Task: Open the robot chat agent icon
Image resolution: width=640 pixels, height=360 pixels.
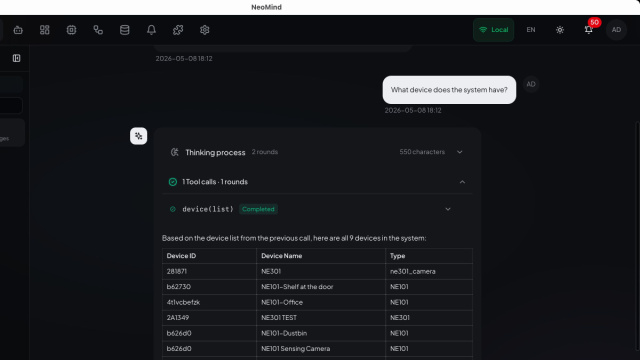Action: (x=18, y=30)
